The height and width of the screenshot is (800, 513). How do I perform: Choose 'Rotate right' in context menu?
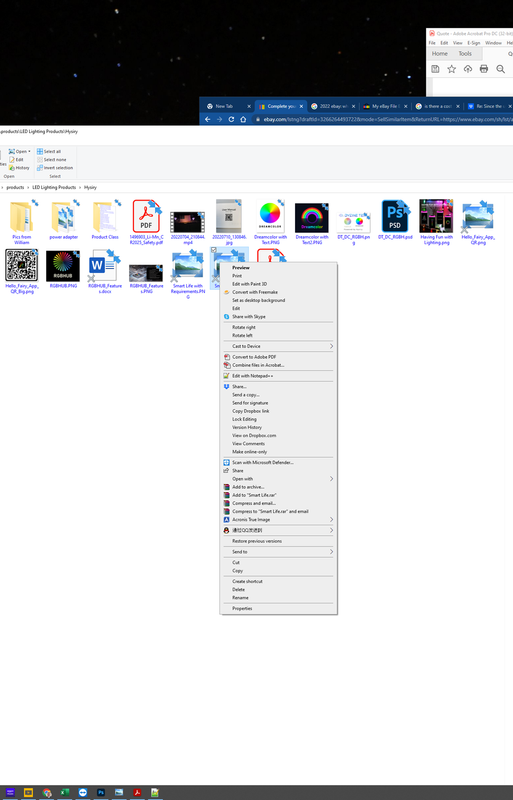279,327
